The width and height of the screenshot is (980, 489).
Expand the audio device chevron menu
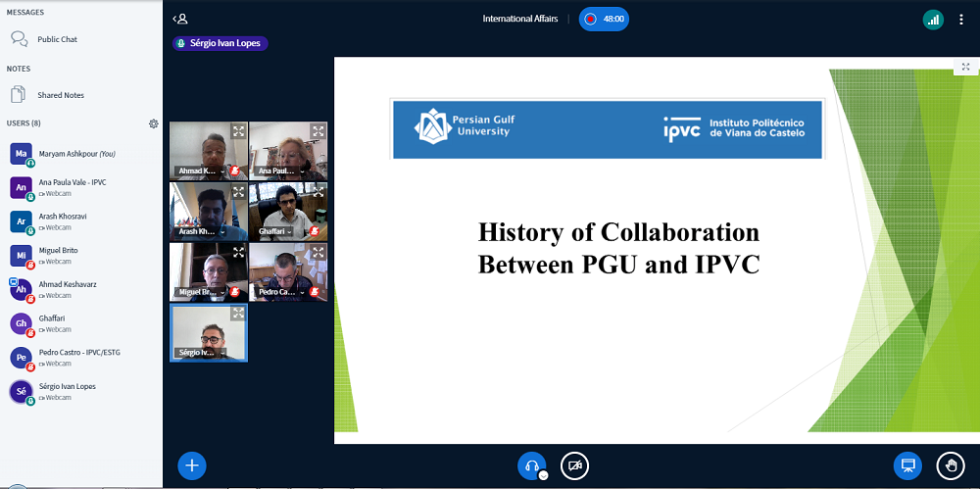coord(543,475)
